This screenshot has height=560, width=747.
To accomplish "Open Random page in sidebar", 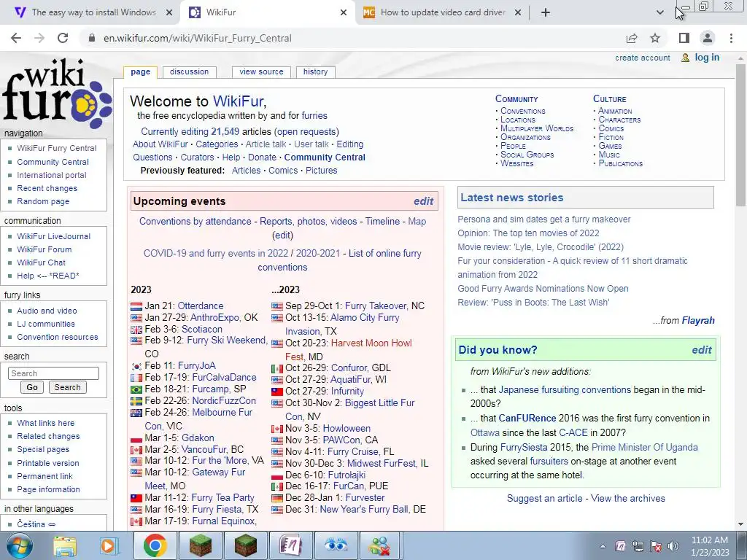I will coord(43,201).
